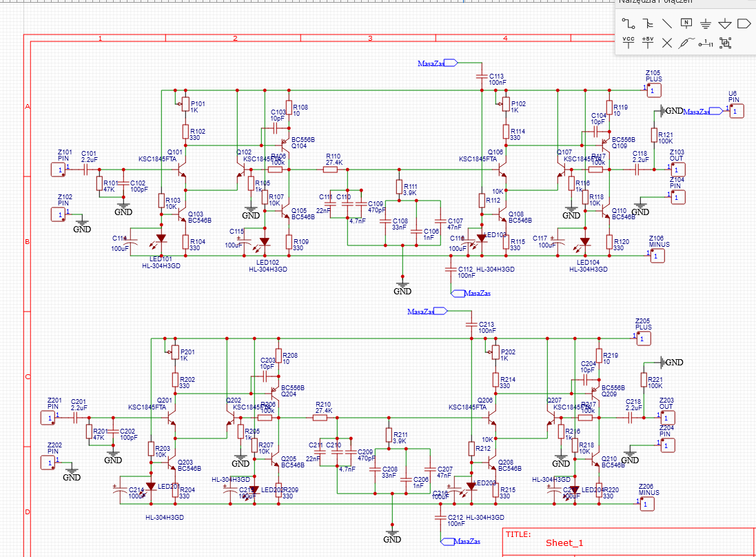Pick the Net Label tool
The image size is (756, 557).
coord(686,23)
